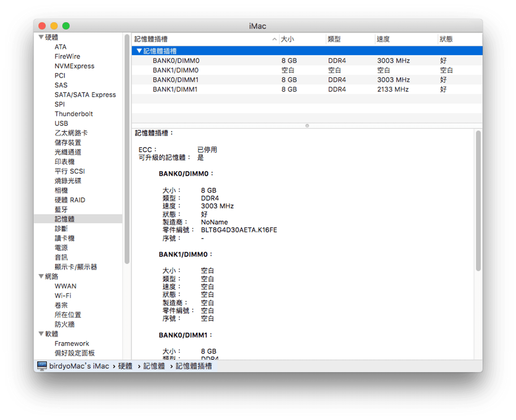This screenshot has height=420, width=516.
Task: Collapse the 網路 section in the sidebar
Action: pyautogui.click(x=41, y=276)
